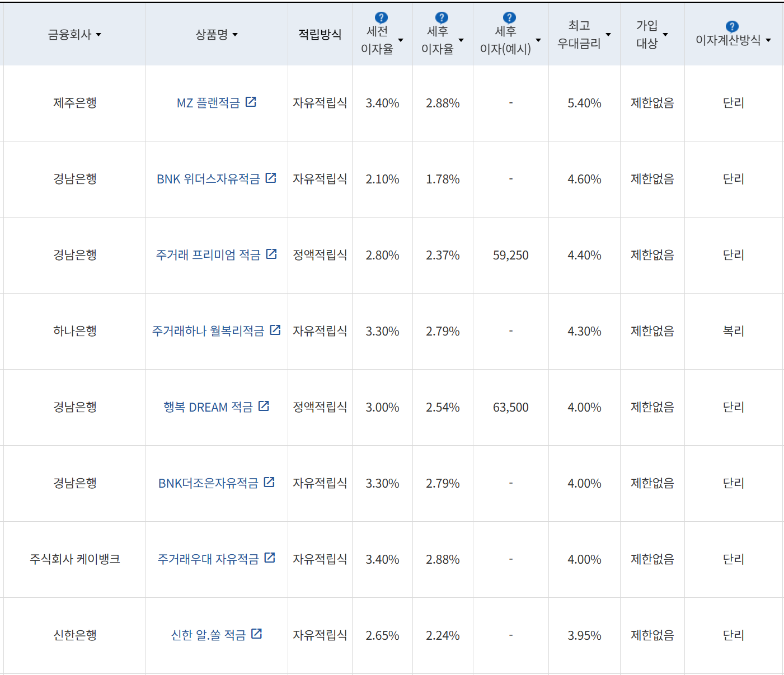This screenshot has height=675, width=784.
Task: Open the 가입 대상 sort dropdown
Action: pyautogui.click(x=666, y=34)
